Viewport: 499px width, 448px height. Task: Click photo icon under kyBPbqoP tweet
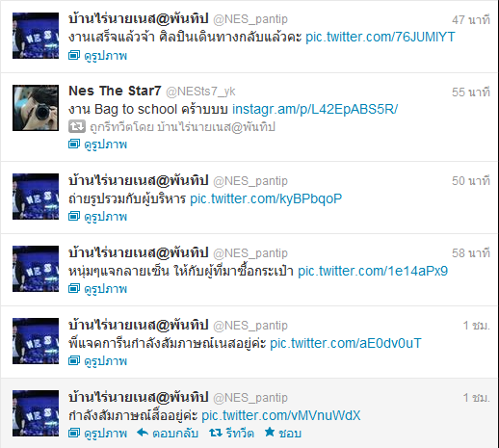click(x=74, y=216)
